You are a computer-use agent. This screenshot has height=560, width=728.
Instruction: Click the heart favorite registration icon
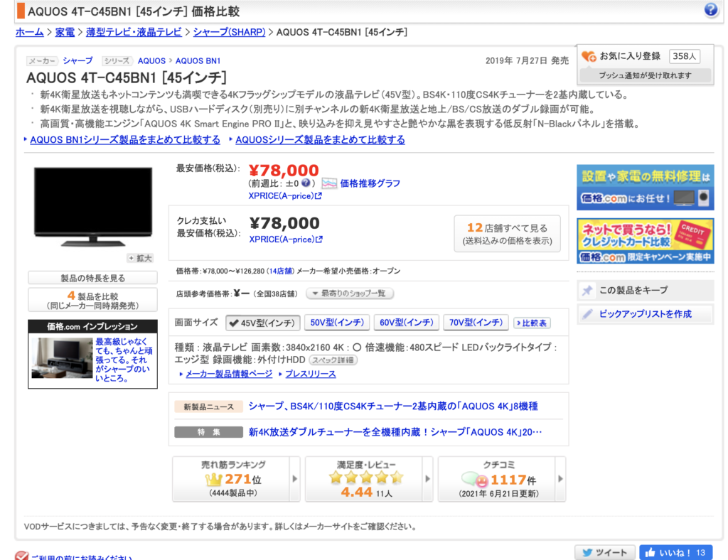tap(589, 56)
